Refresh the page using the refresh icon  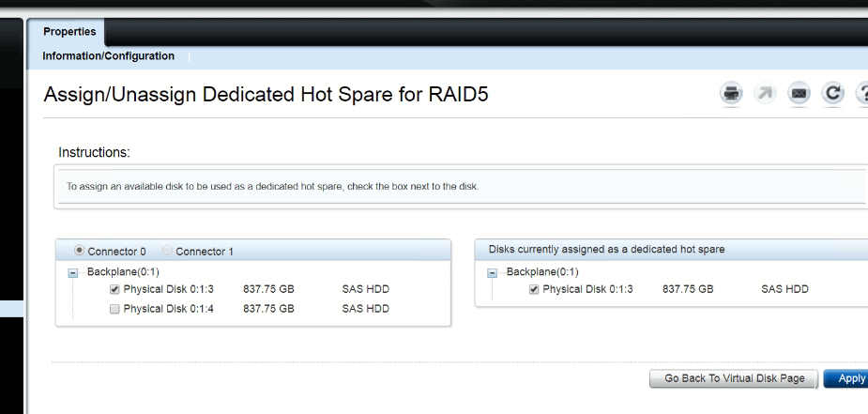pos(831,93)
